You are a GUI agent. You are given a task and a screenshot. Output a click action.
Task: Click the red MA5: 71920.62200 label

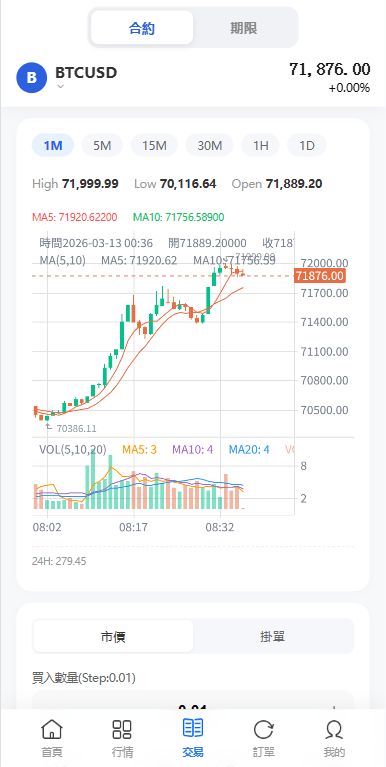(x=75, y=217)
